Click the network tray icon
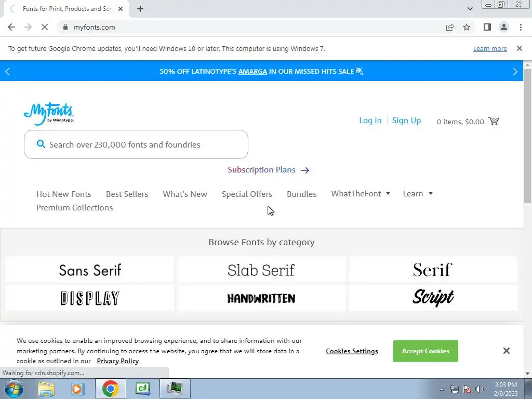This screenshot has height=399, width=532. (x=454, y=389)
